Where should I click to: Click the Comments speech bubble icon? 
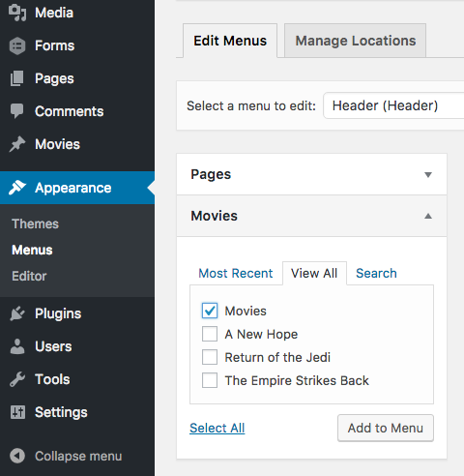click(17, 111)
